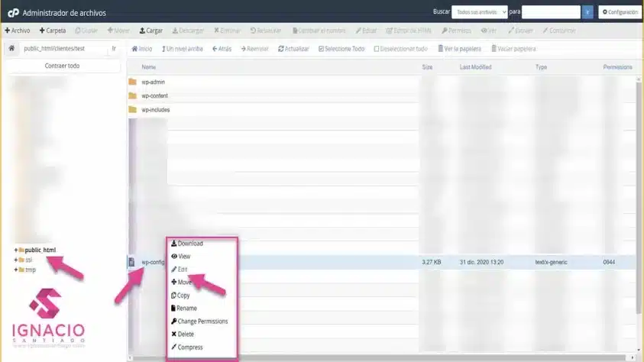644x362 pixels.
Task: Click the 3,27 KB size cell
Action: pos(432,262)
